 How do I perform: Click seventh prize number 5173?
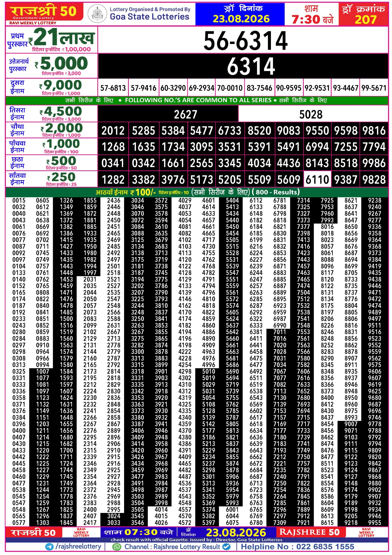click(201, 180)
